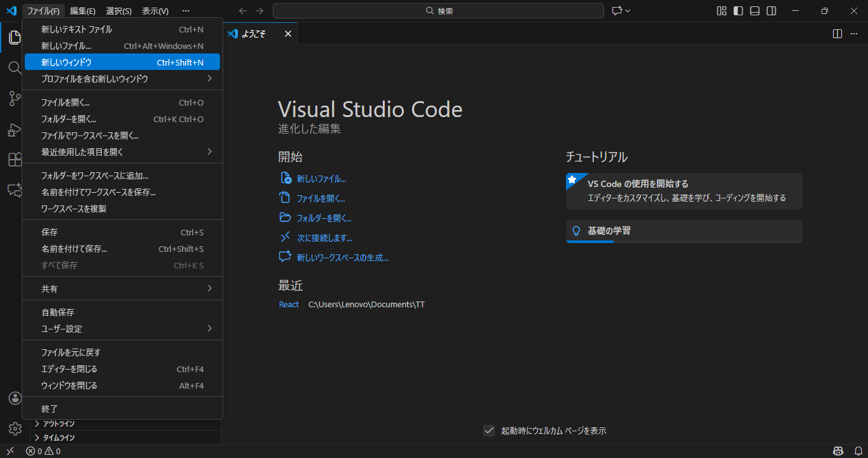The width and height of the screenshot is (868, 458).
Task: Select 新しいウィンドウ menu entry
Action: [x=122, y=62]
